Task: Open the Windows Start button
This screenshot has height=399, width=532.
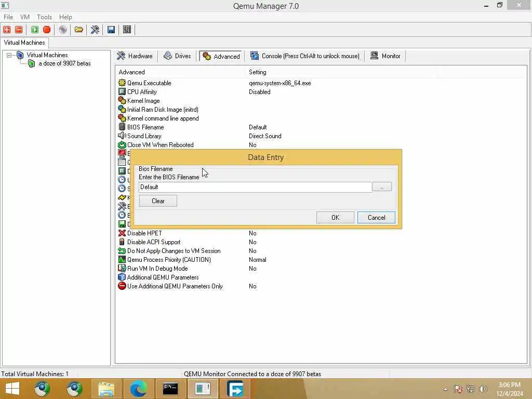Action: pos(12,389)
